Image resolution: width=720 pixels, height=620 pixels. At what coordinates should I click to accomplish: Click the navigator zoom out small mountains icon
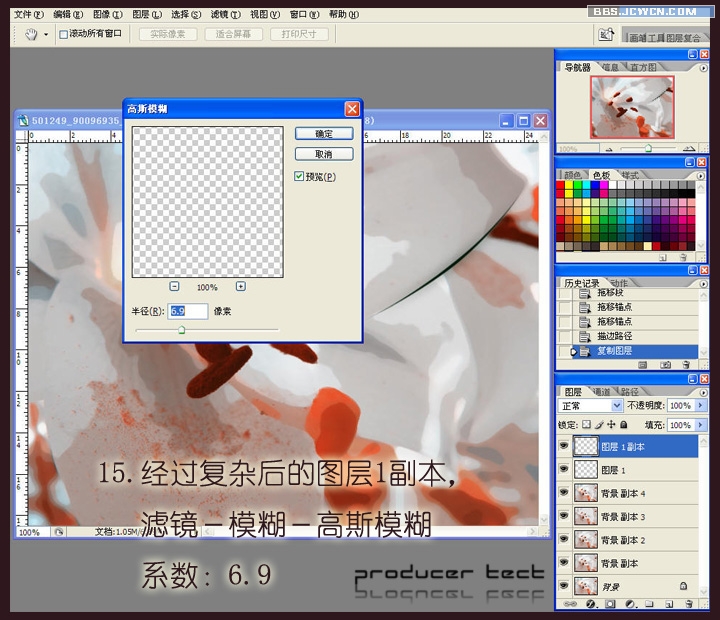(609, 149)
